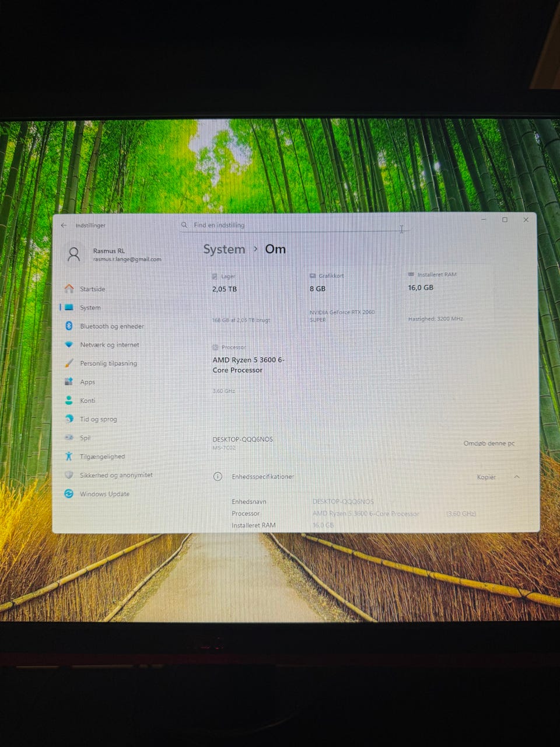This screenshot has height=747, width=560.
Task: Select the Bluetooth og enheder section
Action: pos(112,326)
